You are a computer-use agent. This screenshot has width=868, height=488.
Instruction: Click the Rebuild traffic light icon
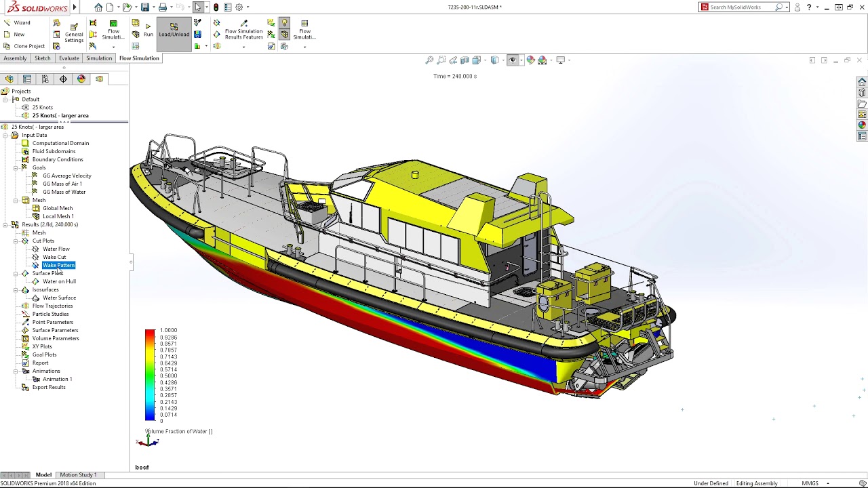click(216, 7)
